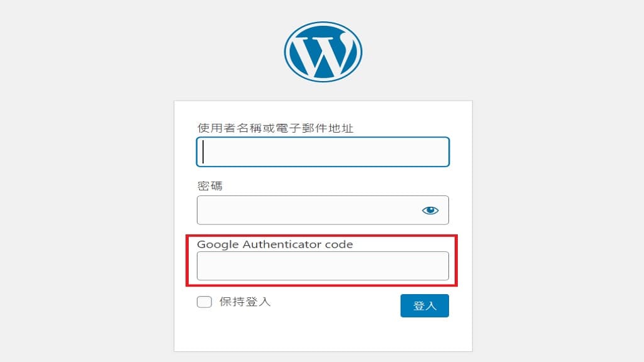Focus the Google Authenticator code field
Viewport: 644px width, 362px height.
pos(323,266)
